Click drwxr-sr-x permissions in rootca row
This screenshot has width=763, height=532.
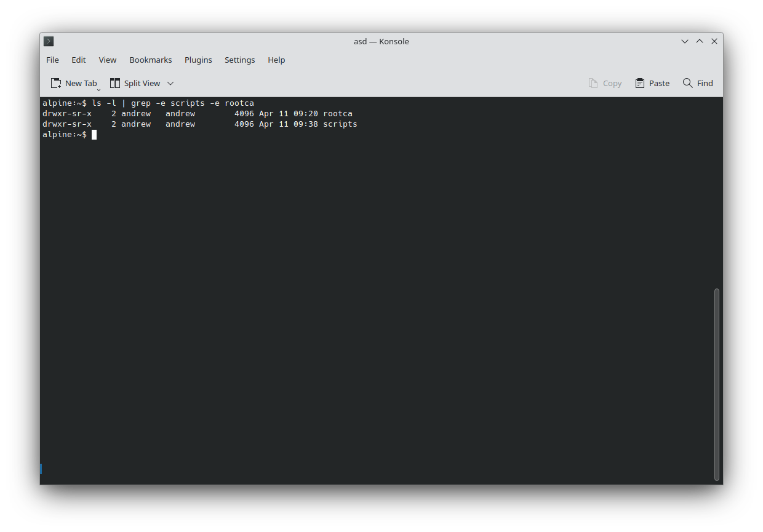click(67, 114)
